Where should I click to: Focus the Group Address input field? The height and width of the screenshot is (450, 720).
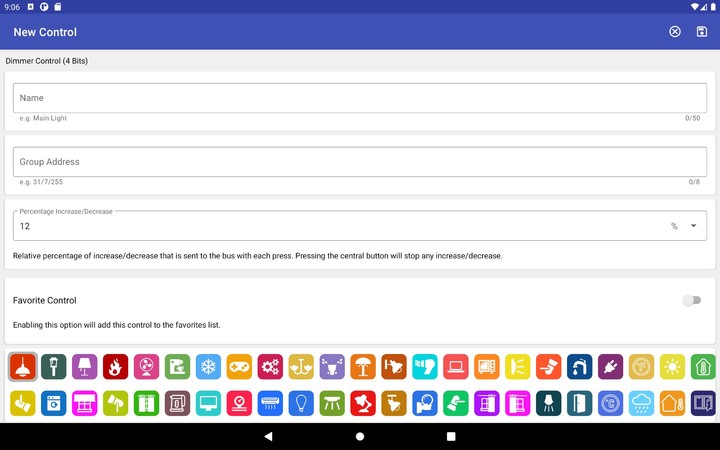pyautogui.click(x=360, y=162)
